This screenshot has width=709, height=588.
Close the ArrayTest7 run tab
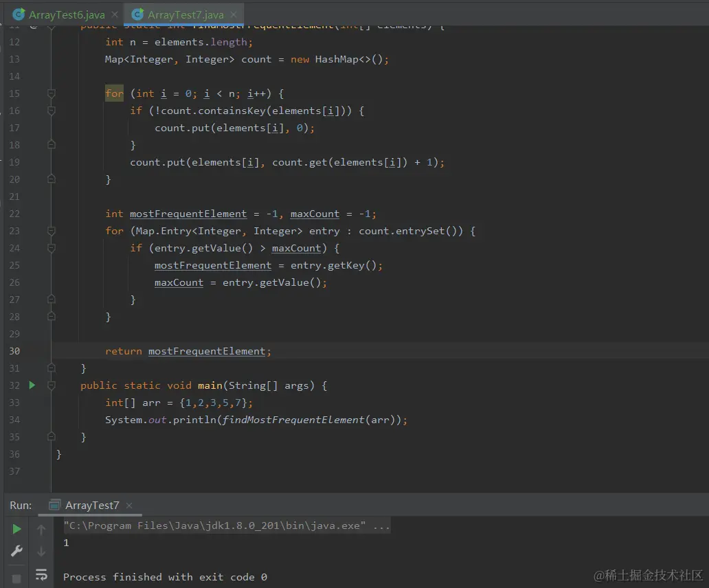click(x=129, y=506)
